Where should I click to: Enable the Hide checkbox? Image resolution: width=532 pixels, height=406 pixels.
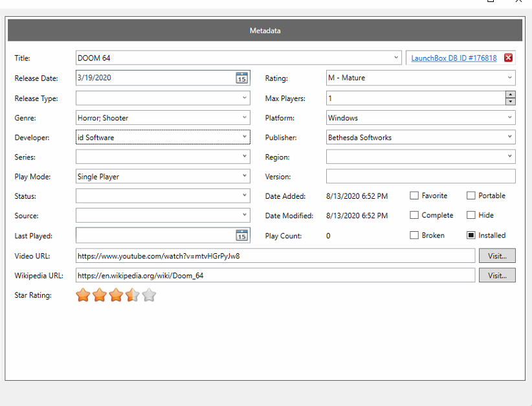coord(471,215)
